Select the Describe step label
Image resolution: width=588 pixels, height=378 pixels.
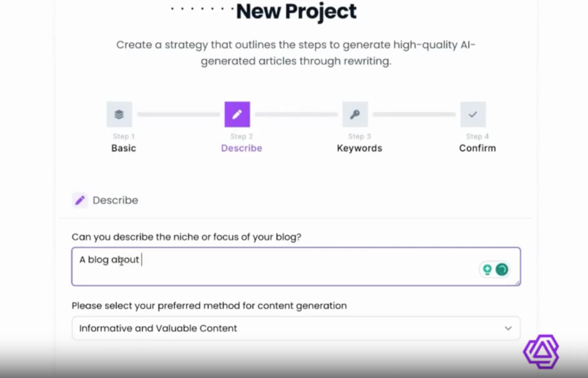pos(241,148)
